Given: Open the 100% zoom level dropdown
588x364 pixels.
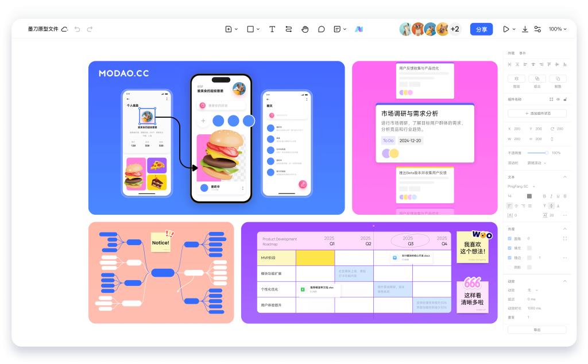Looking at the screenshot, I should pyautogui.click(x=558, y=29).
